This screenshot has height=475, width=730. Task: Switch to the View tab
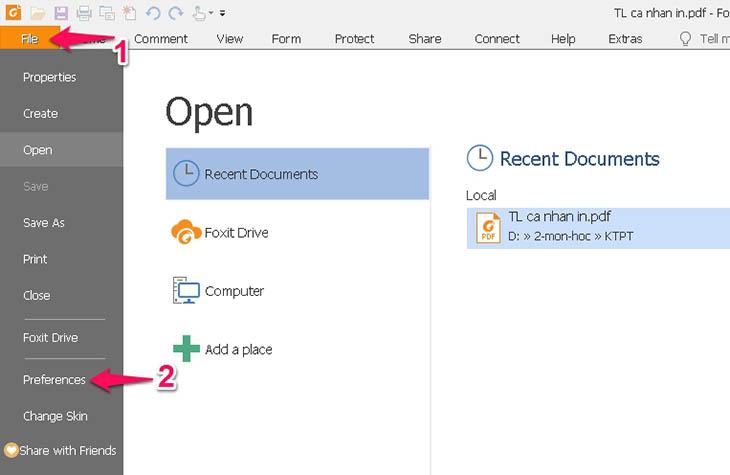click(230, 39)
